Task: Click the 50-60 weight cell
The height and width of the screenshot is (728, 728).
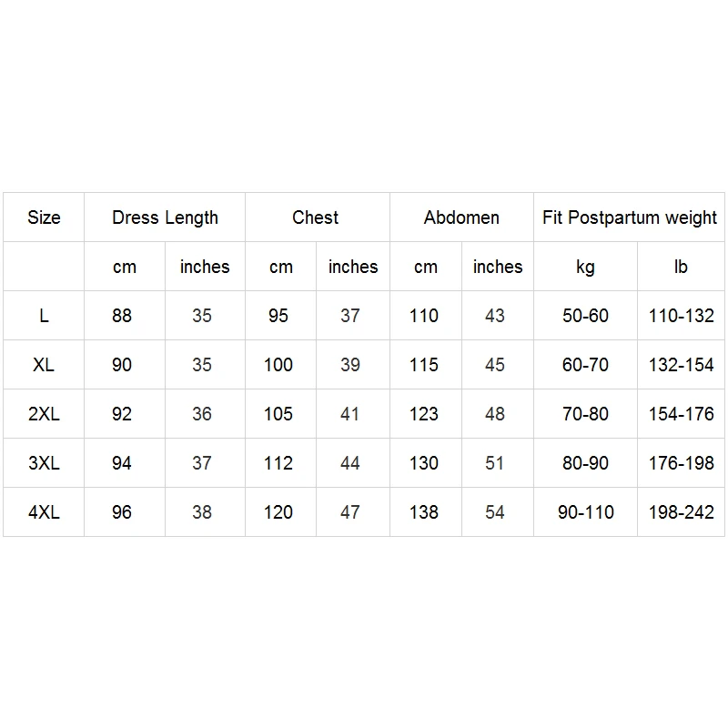Action: pos(585,316)
